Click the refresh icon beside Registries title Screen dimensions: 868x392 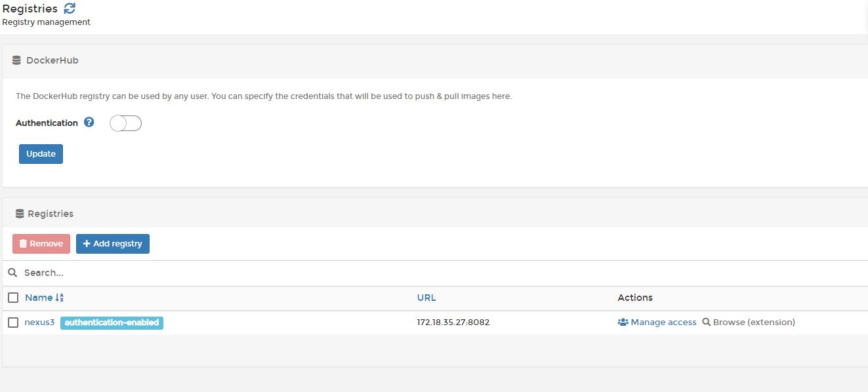point(70,9)
